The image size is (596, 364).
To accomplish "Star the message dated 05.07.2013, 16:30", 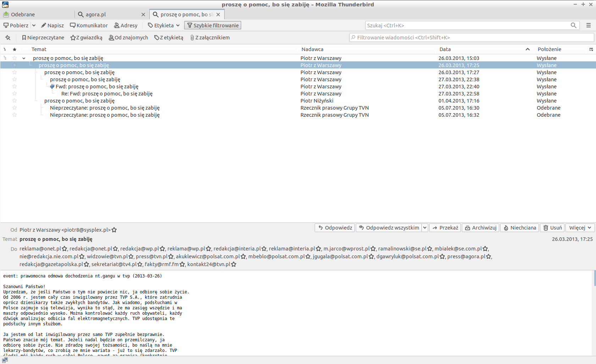I will tap(15, 108).
